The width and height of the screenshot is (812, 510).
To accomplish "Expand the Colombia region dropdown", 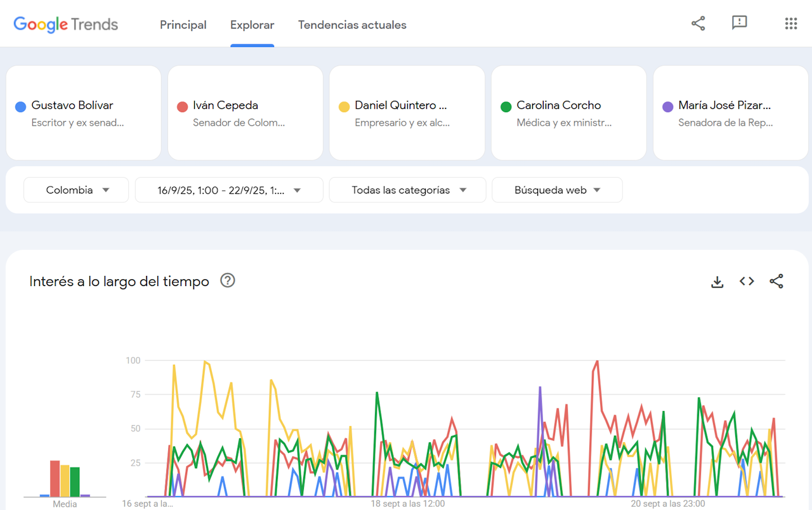I will 77,190.
